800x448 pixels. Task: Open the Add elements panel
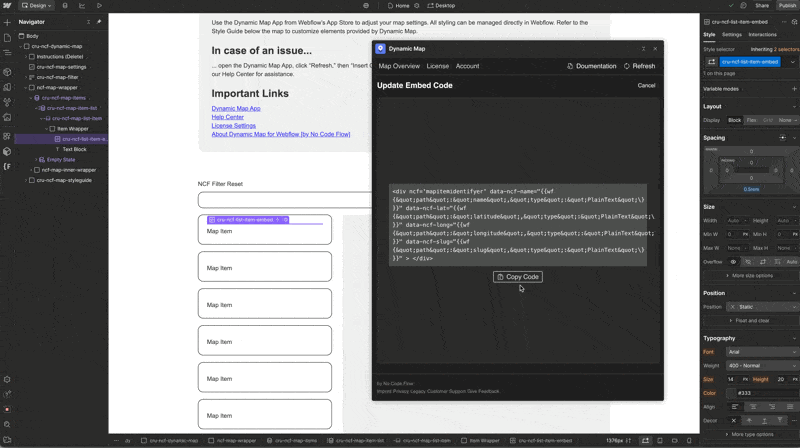click(7, 22)
